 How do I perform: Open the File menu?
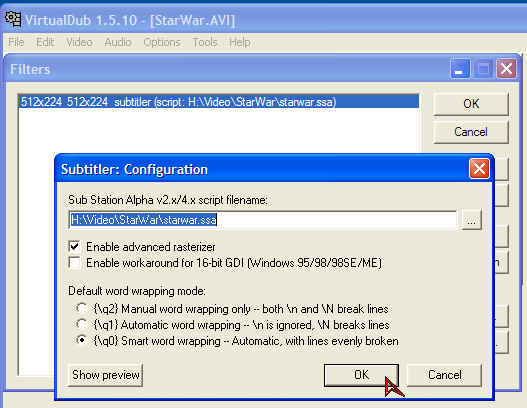tap(16, 42)
